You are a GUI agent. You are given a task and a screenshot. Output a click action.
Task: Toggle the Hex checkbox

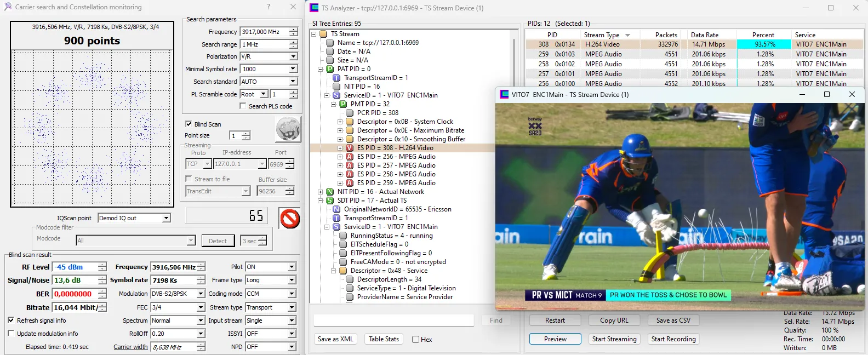click(x=415, y=340)
